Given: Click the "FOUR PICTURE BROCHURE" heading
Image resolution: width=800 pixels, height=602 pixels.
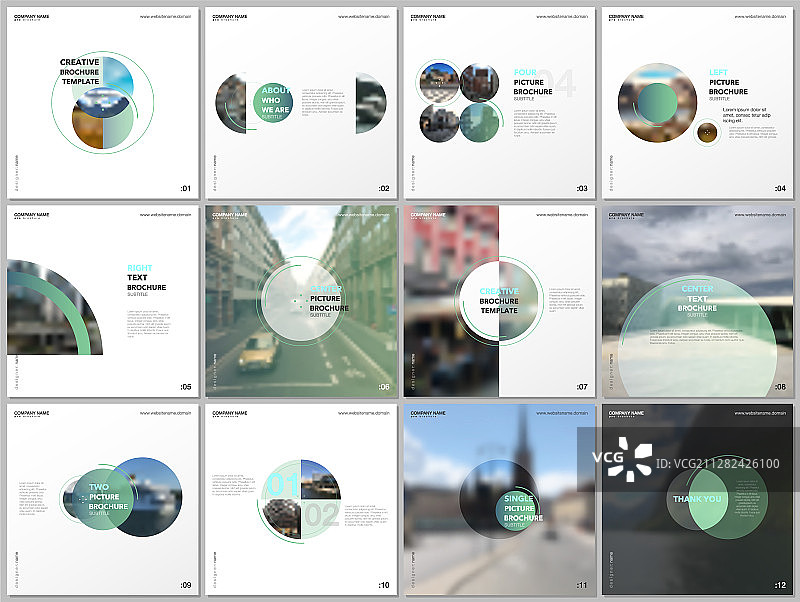Looking at the screenshot, I should tap(533, 82).
